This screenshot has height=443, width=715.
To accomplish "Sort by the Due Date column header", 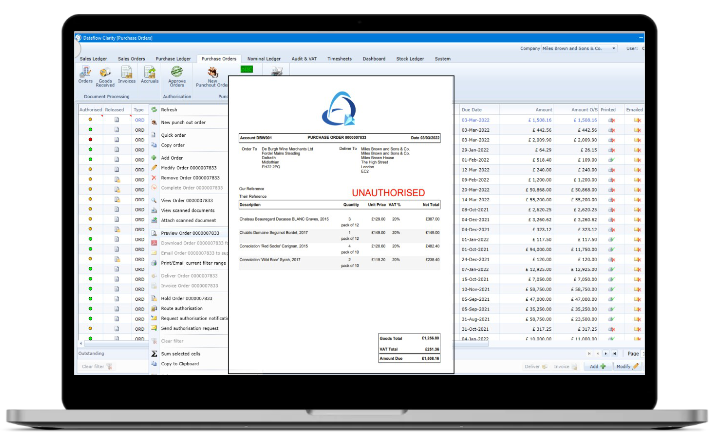I will coord(479,110).
